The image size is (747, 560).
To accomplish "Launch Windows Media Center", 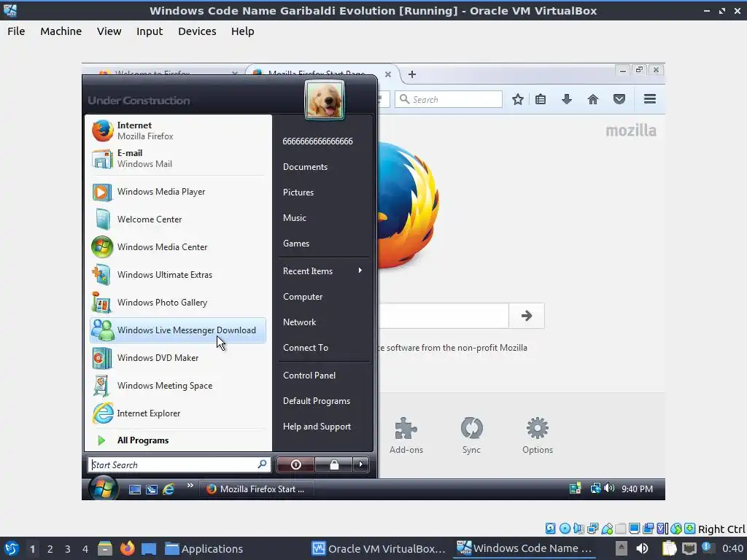I will click(178, 246).
